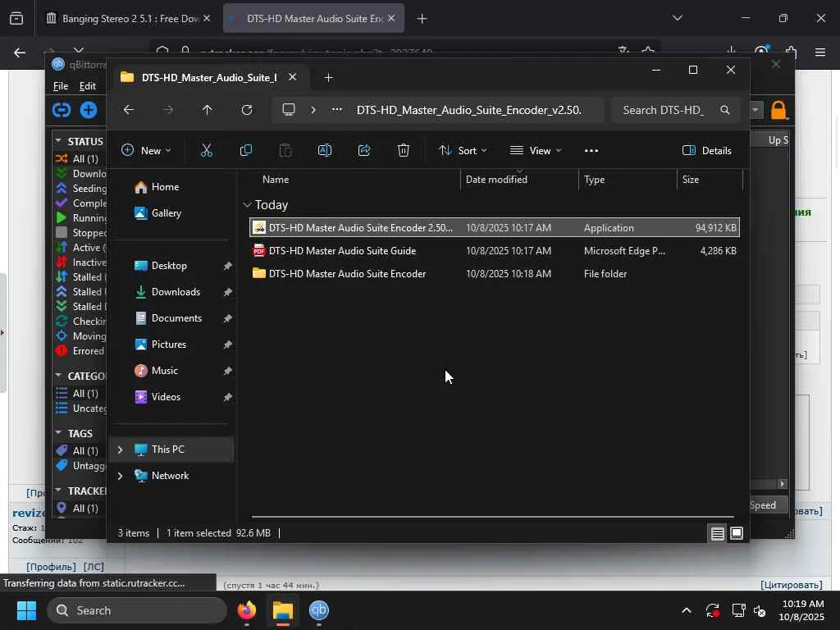This screenshot has height=630, width=840.
Task: Expand Network in navigation pane
Action: tap(120, 476)
